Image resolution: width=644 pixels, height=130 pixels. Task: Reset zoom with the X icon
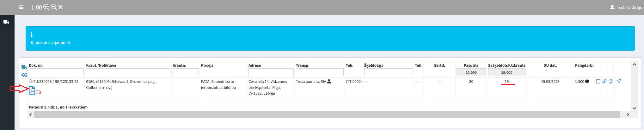pyautogui.click(x=61, y=7)
